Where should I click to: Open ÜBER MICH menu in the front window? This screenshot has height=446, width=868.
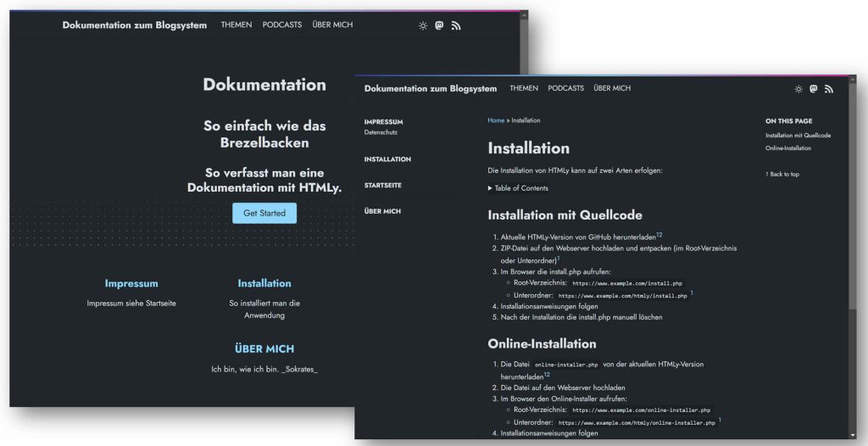click(x=612, y=88)
